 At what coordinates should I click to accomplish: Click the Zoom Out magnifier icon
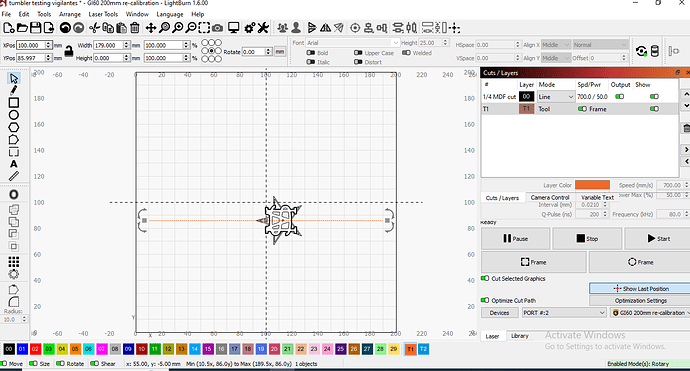tap(191, 28)
